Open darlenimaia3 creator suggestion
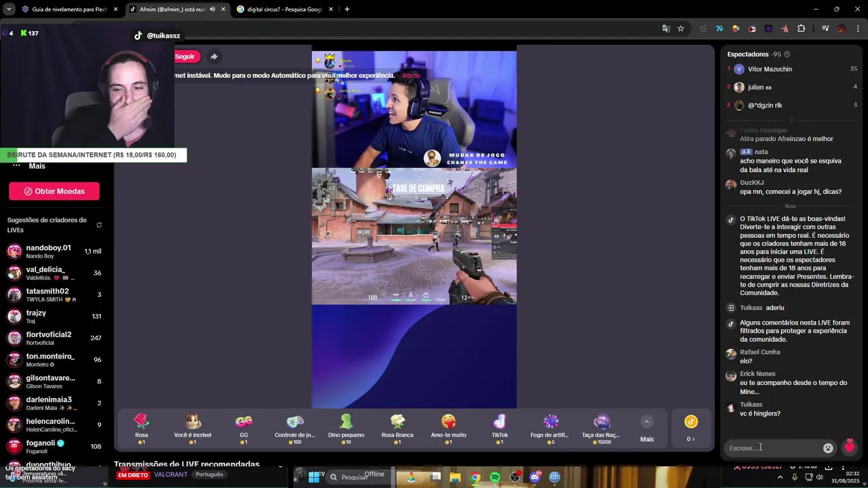This screenshot has height=488, width=868. 54,403
